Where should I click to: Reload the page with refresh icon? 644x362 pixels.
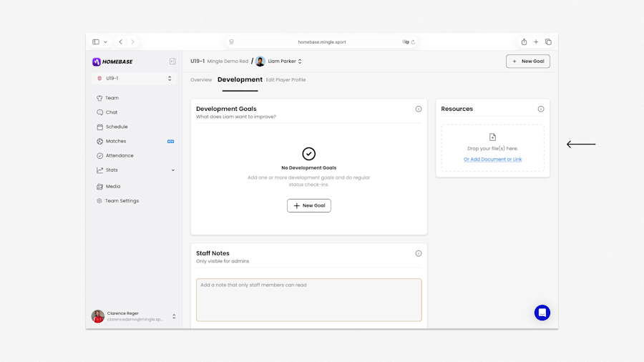(x=413, y=42)
